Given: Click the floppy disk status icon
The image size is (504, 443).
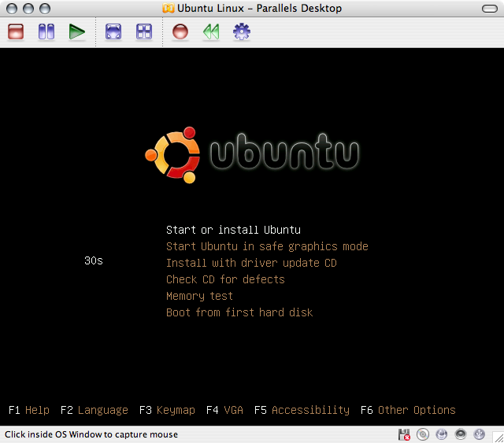Looking at the screenshot, I should (x=404, y=434).
